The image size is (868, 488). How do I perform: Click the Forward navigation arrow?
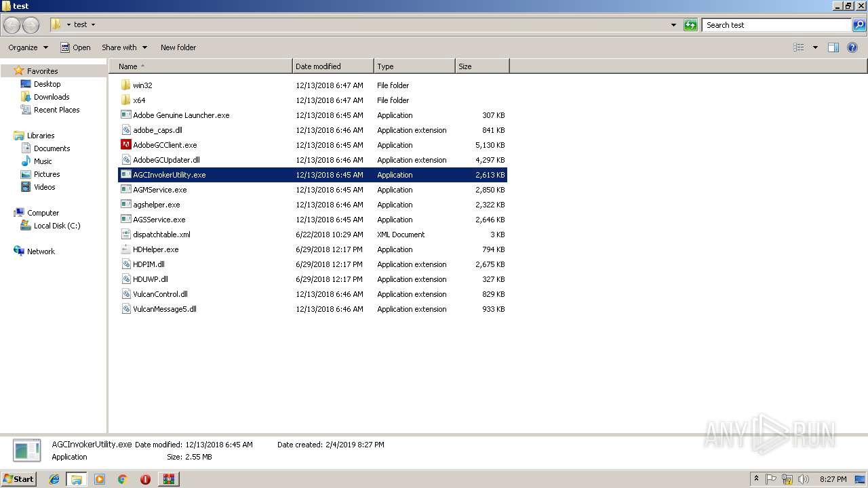point(31,25)
